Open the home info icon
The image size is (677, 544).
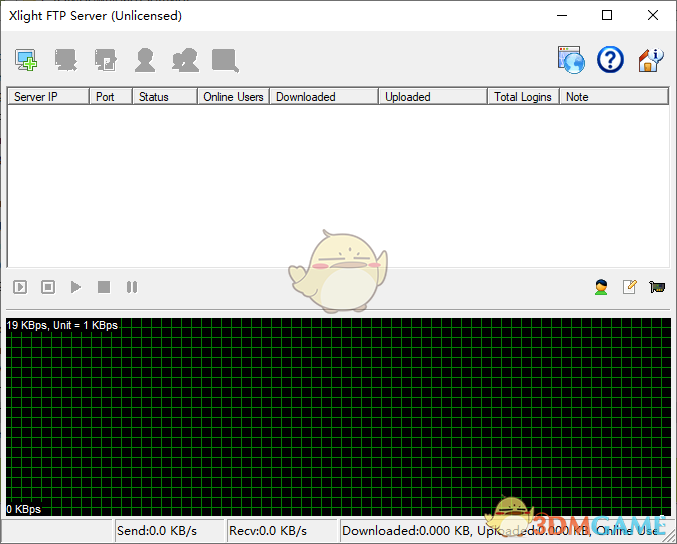[x=650, y=60]
